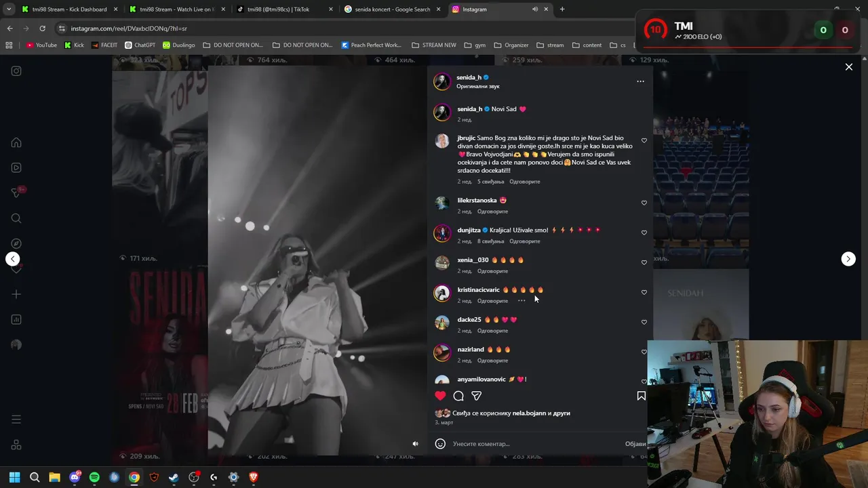Save the post with bookmark icon

click(641, 396)
